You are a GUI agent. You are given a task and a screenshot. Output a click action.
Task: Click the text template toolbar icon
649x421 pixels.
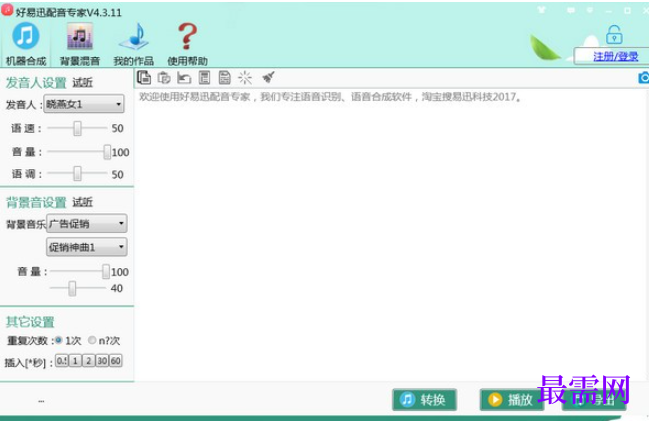point(204,77)
